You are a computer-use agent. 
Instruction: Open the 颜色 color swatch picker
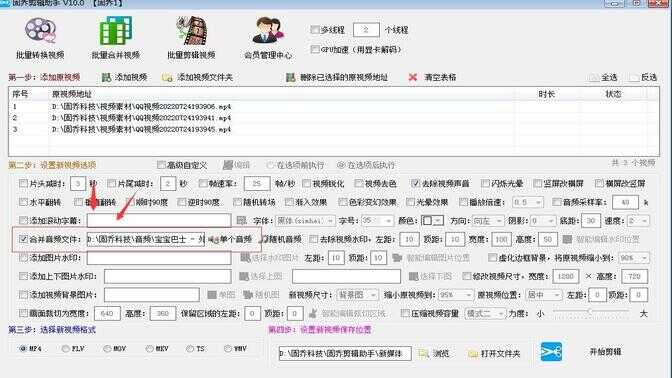click(x=432, y=221)
